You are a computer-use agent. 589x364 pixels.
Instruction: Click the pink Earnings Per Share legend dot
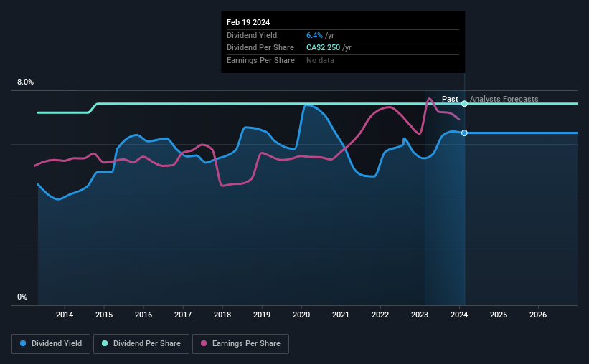[204, 343]
